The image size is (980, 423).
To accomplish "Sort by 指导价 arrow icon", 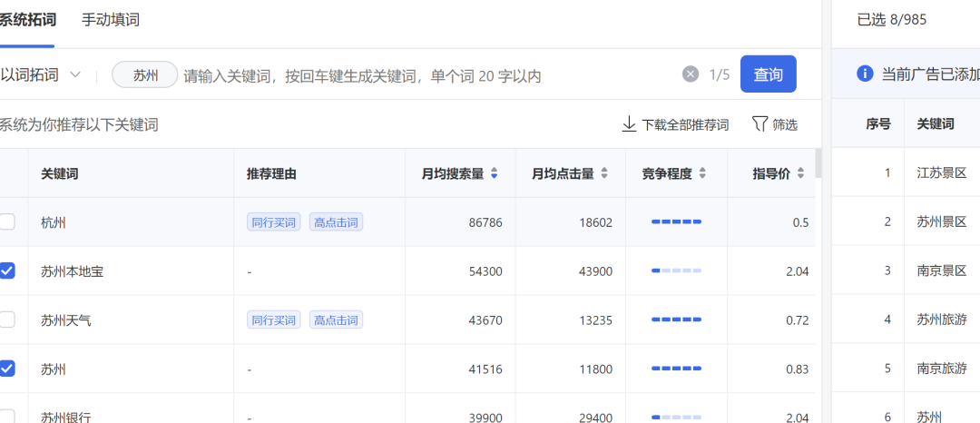I will click(801, 173).
